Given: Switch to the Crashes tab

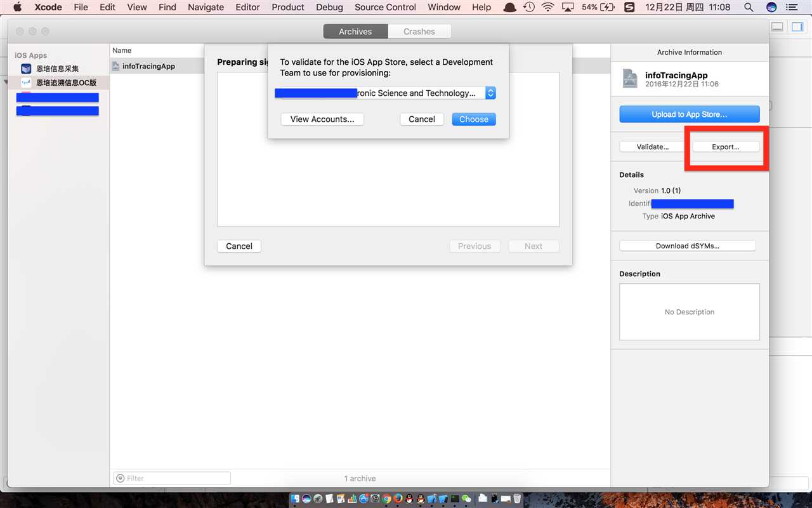Looking at the screenshot, I should click(x=419, y=31).
